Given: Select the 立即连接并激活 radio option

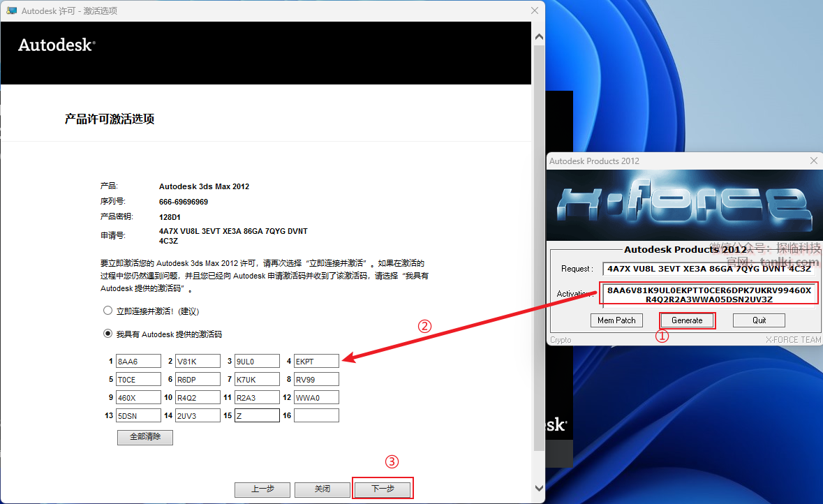Looking at the screenshot, I should tap(107, 311).
